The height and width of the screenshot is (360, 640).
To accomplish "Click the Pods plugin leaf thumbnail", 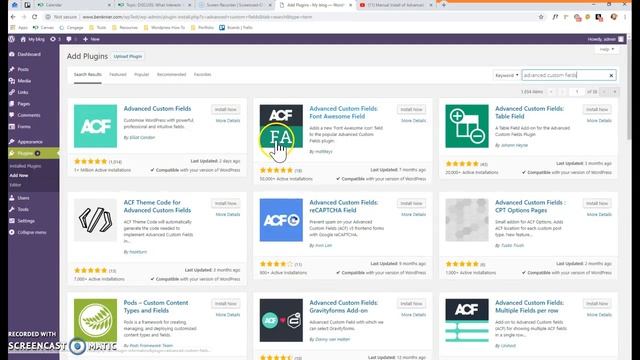I will pos(95,320).
